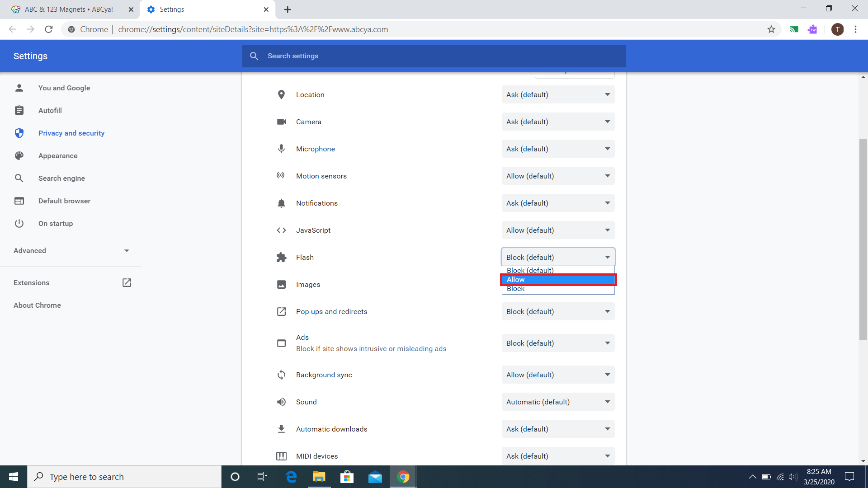Open the Location permission dropdown

pyautogui.click(x=558, y=94)
